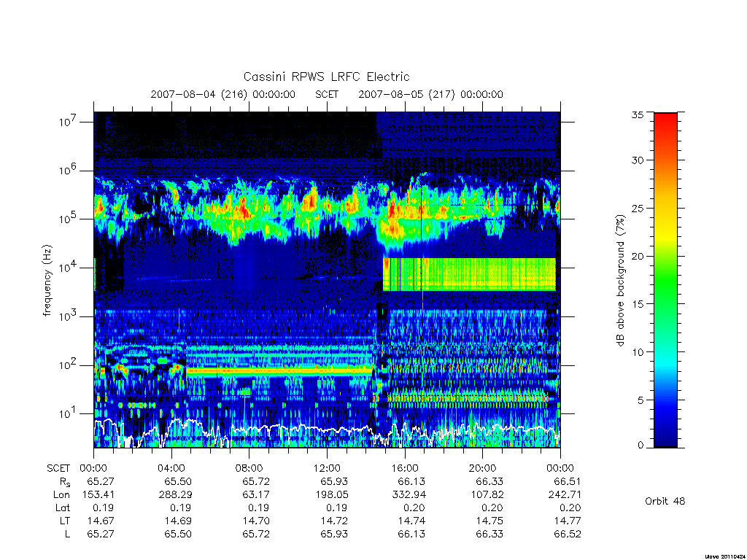Screen dimensions: 747x560
Task: Click the 'LT' row label
Action: (x=65, y=521)
